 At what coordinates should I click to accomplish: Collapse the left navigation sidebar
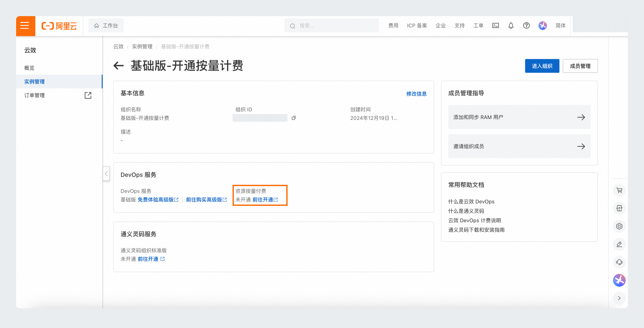(x=106, y=174)
